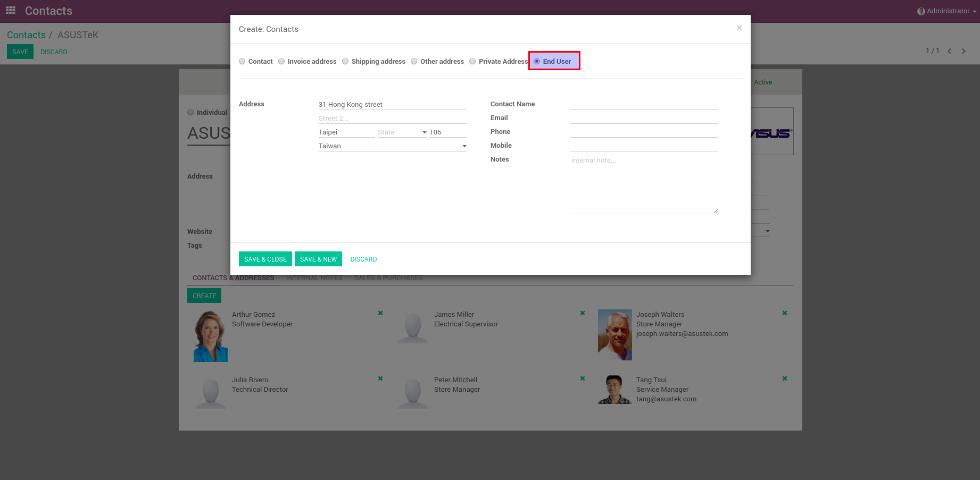Select the Invoice address radio option
This screenshot has width=980, height=480.
(281, 61)
